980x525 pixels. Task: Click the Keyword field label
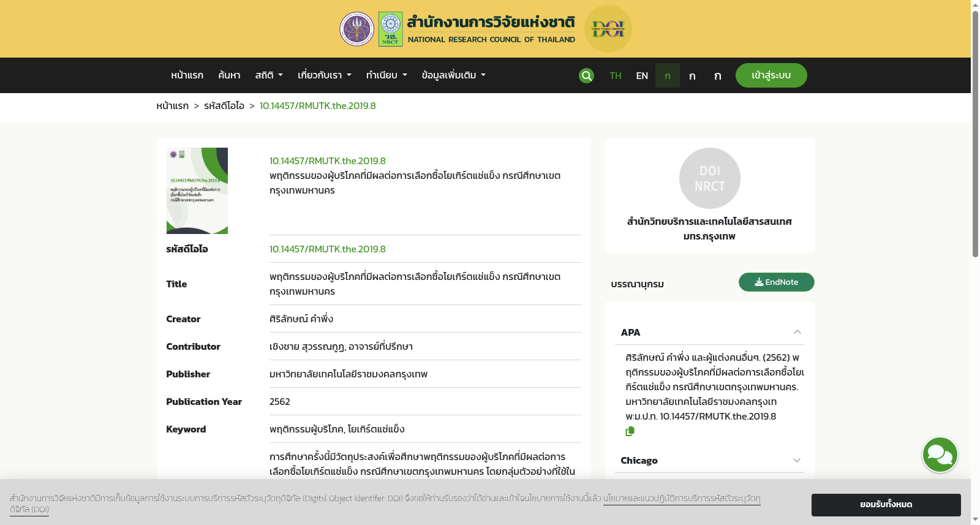pyautogui.click(x=186, y=429)
